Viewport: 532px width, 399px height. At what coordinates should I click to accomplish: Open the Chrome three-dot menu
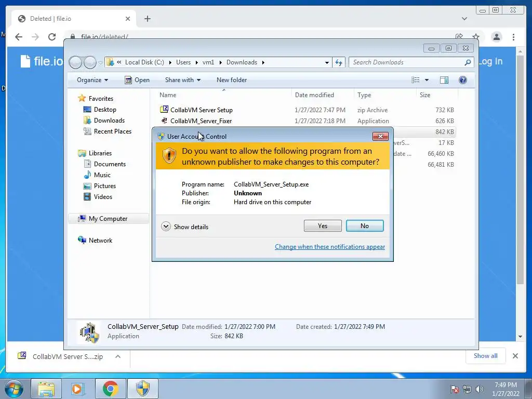tap(513, 37)
